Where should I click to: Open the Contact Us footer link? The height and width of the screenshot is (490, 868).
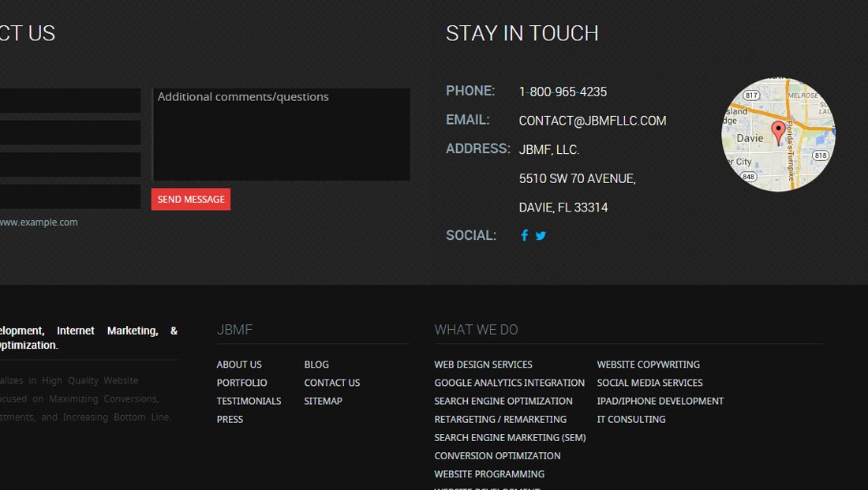pos(332,383)
